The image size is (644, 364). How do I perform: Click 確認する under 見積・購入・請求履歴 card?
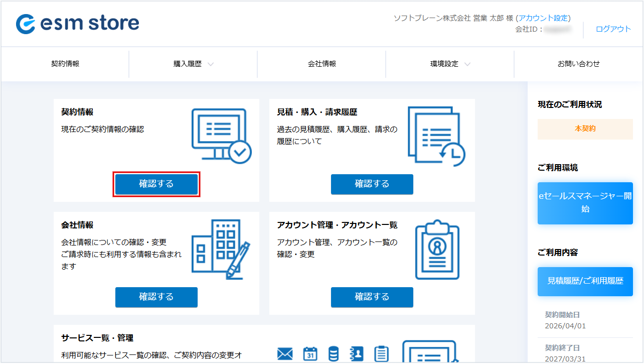click(372, 184)
